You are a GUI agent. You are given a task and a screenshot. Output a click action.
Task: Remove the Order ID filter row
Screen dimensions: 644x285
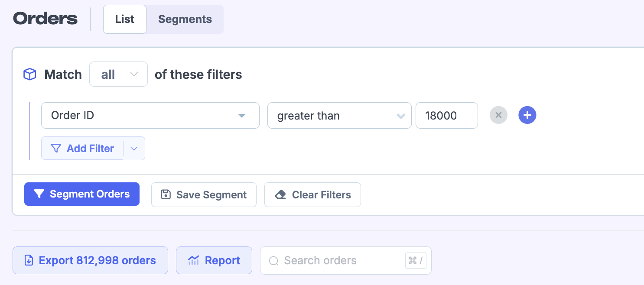pos(498,116)
